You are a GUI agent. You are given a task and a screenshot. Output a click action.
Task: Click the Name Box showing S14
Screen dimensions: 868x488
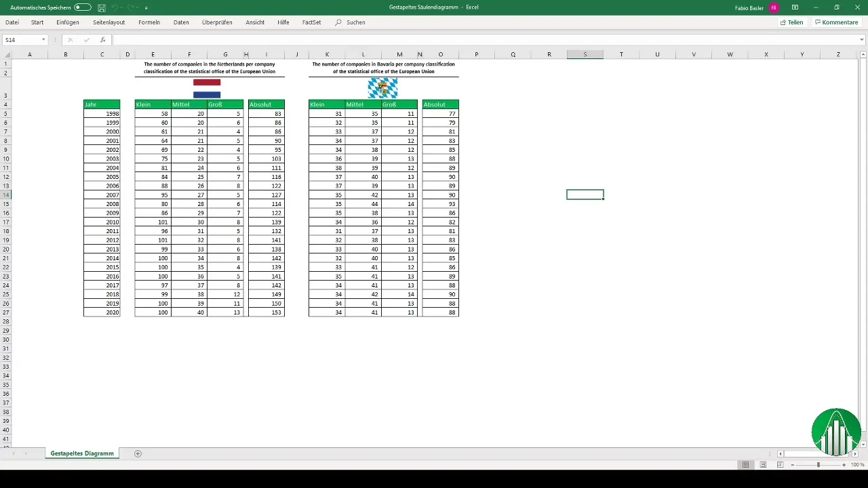click(22, 40)
